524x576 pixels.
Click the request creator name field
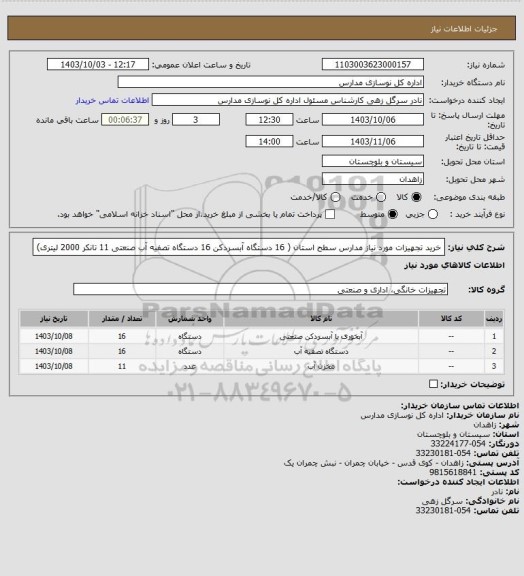click(288, 100)
